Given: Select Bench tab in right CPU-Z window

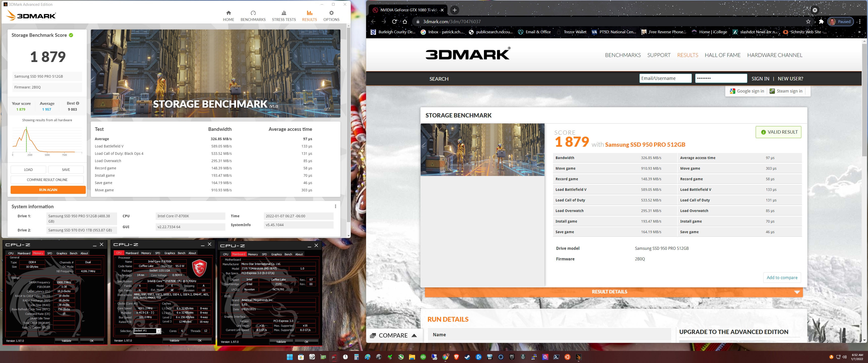Looking at the screenshot, I should click(x=288, y=254).
